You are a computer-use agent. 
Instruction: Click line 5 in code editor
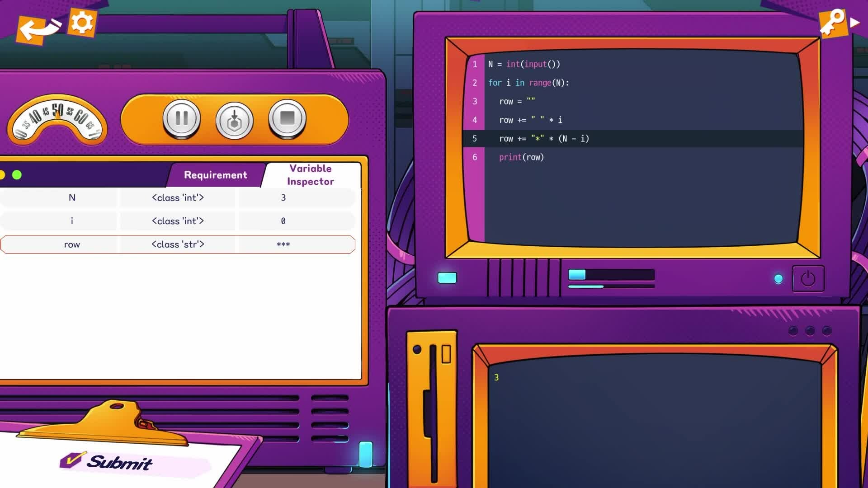pyautogui.click(x=543, y=139)
